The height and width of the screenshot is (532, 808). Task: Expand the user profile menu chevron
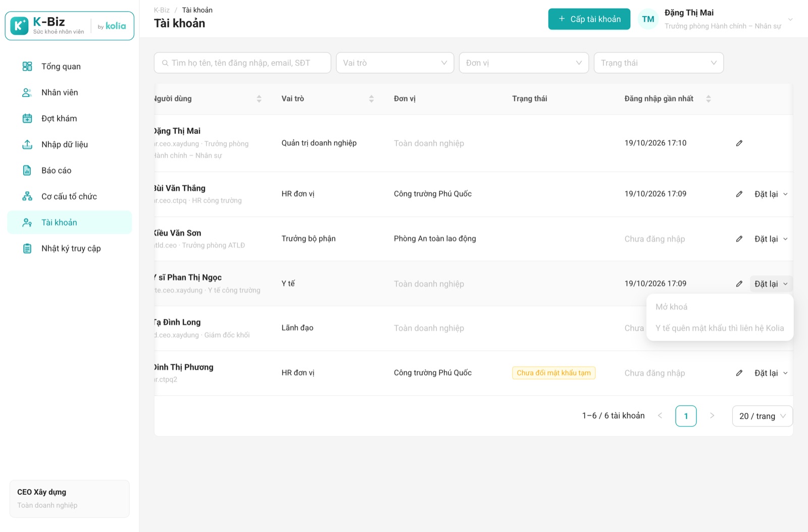(x=790, y=20)
